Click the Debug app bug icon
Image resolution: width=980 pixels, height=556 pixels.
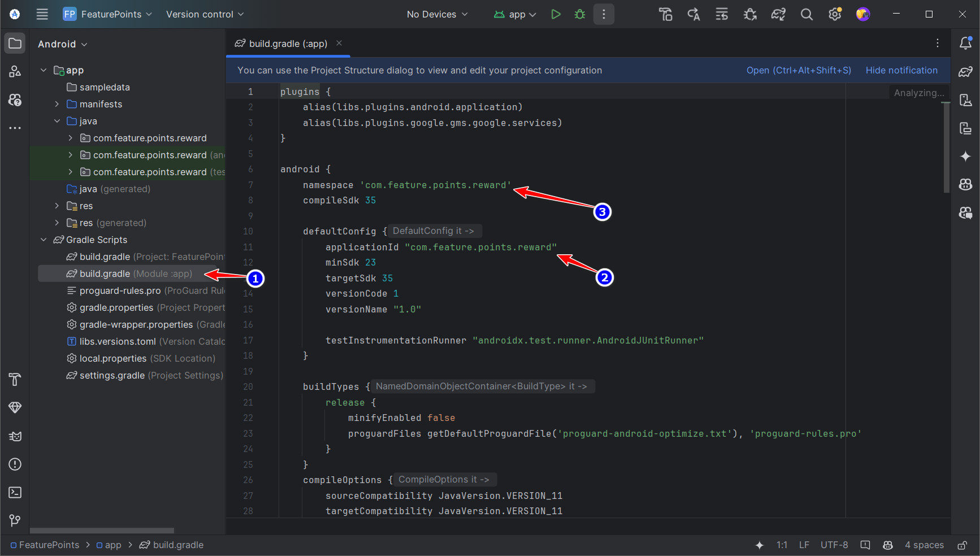[580, 14]
